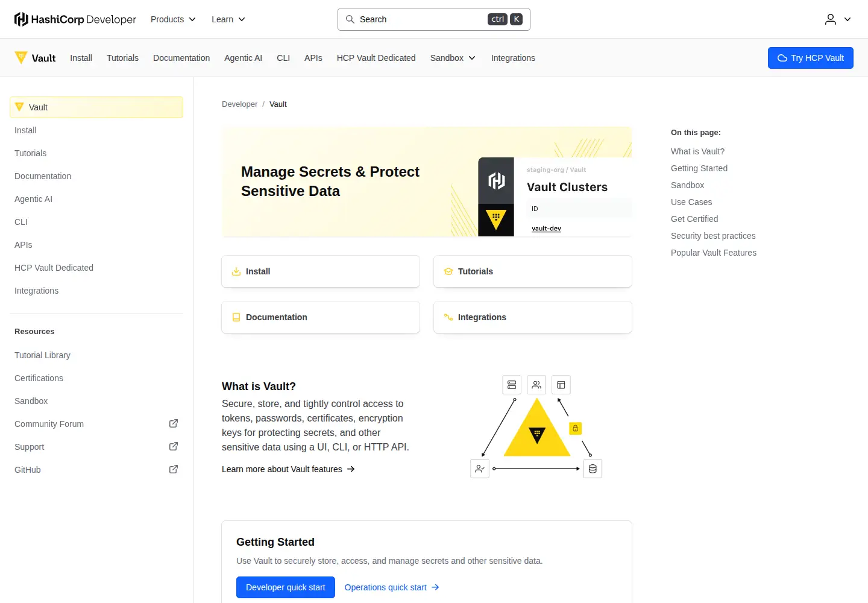
Task: Open the user account icon
Action: pyautogui.click(x=831, y=19)
